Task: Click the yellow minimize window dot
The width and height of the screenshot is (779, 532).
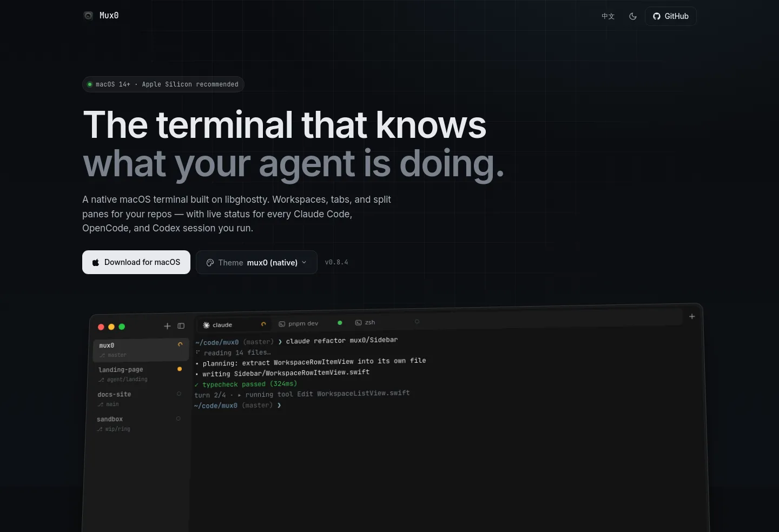Action: click(111, 327)
